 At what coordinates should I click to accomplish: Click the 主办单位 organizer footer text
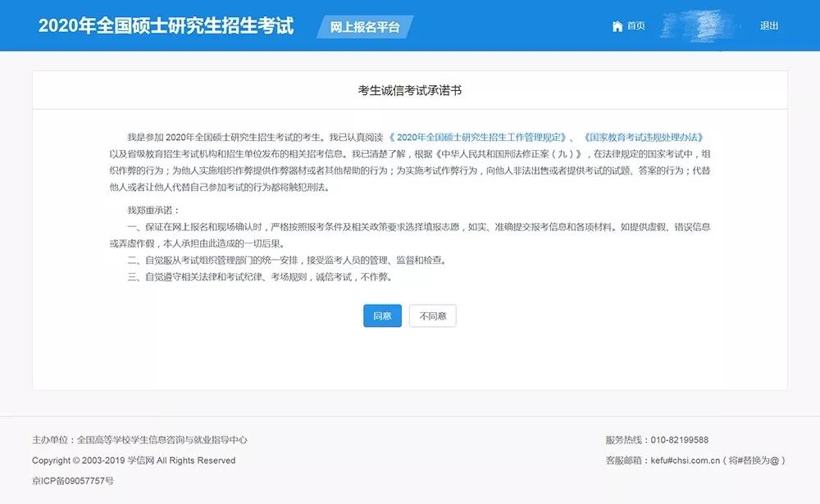tap(139, 440)
